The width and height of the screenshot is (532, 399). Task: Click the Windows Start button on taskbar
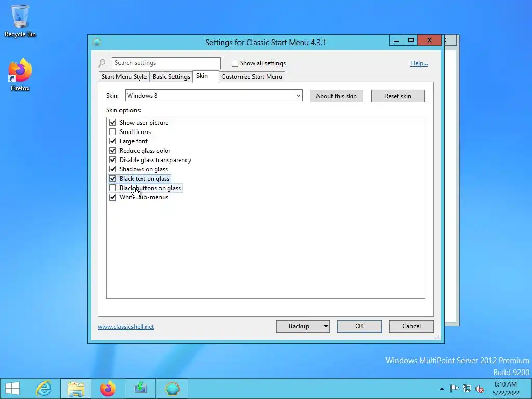point(12,389)
